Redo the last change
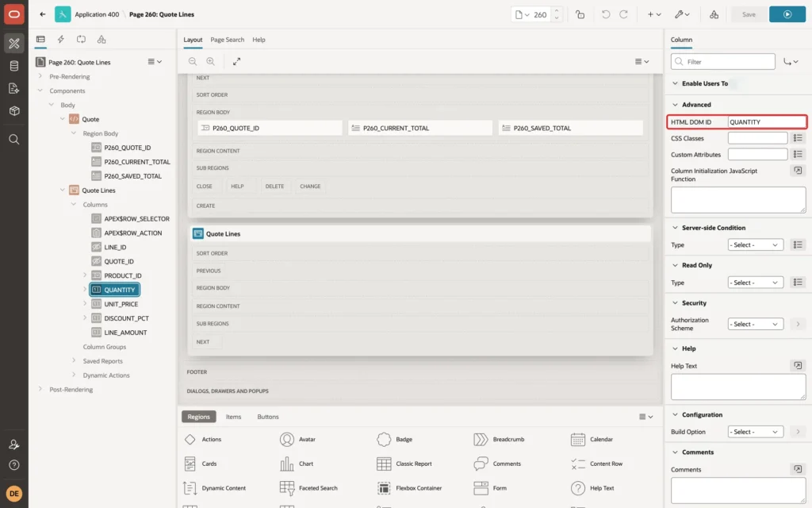The width and height of the screenshot is (812, 508). coord(623,14)
